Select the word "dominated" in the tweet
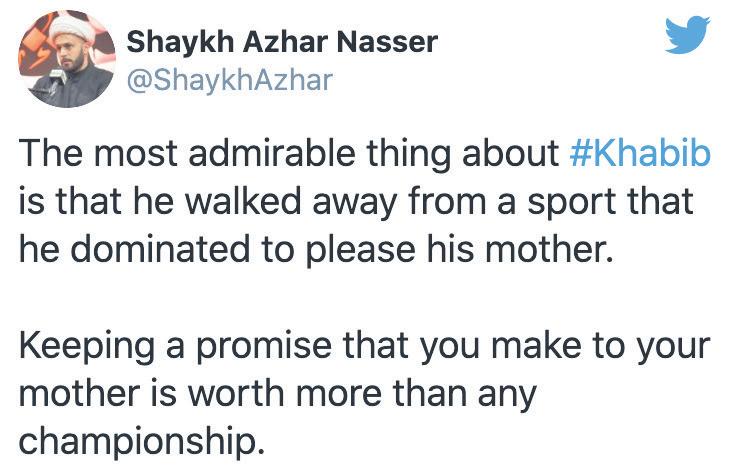The width and height of the screenshot is (730, 476). pos(161,249)
